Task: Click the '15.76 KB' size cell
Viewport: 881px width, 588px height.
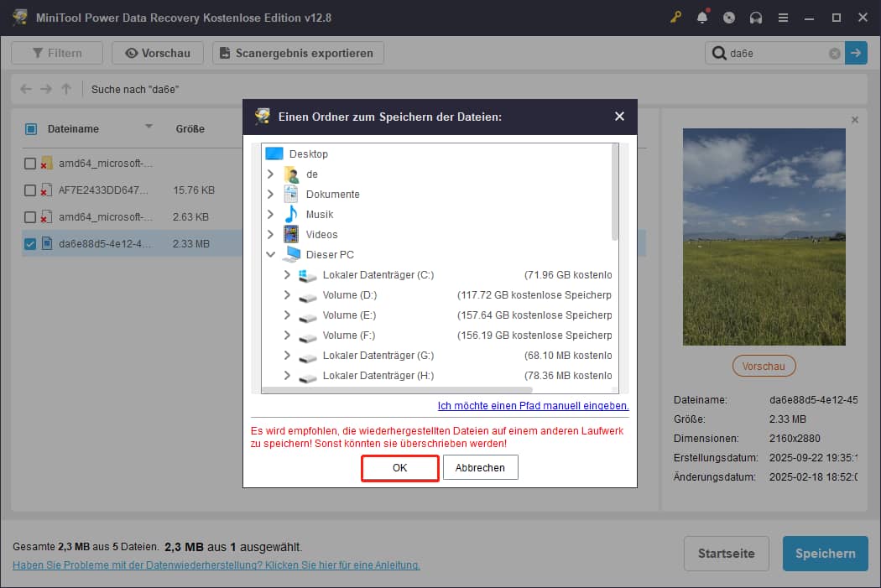Action: tap(194, 190)
